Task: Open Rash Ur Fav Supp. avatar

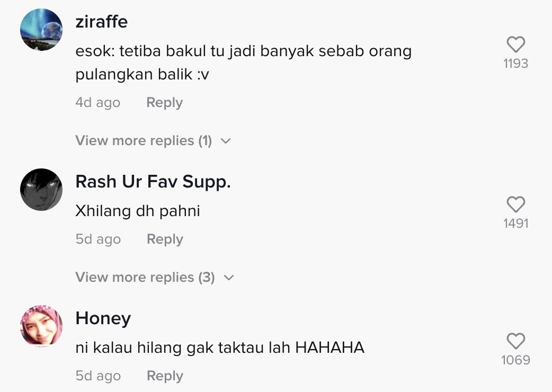Action: click(x=41, y=190)
